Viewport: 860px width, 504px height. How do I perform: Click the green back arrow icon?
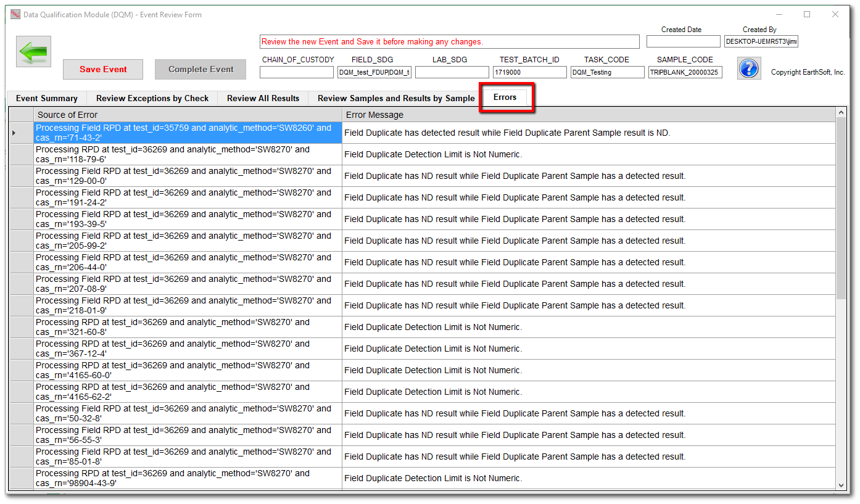33,52
